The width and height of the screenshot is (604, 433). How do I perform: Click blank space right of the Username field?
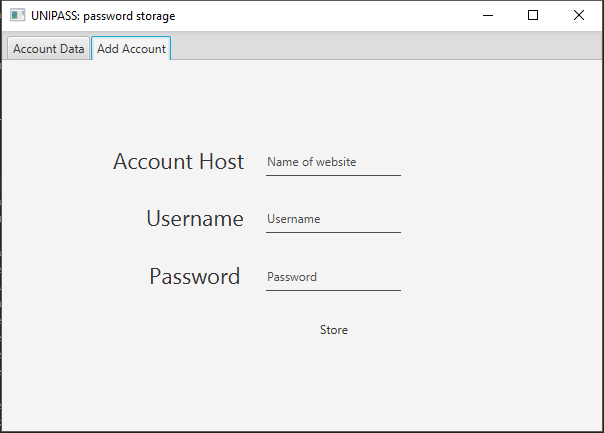pyautogui.click(x=500, y=219)
